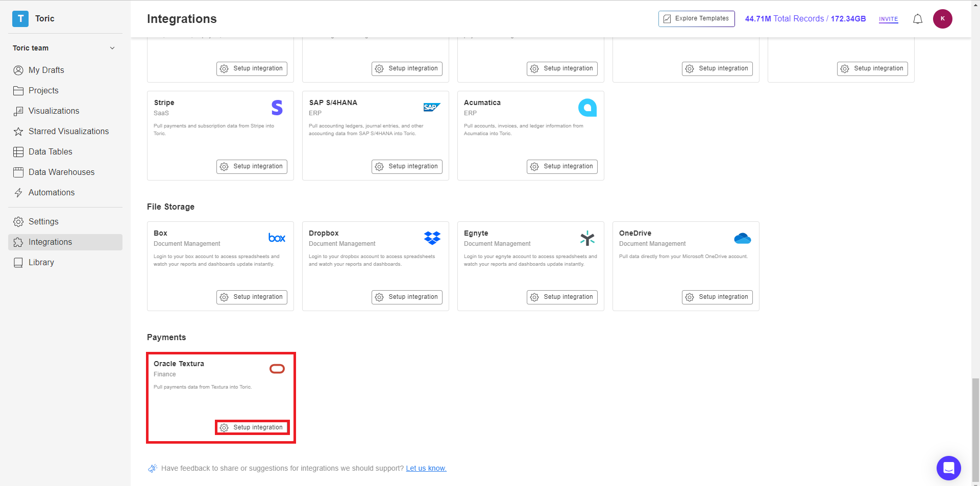Open My Drafts in sidebar

(65, 70)
